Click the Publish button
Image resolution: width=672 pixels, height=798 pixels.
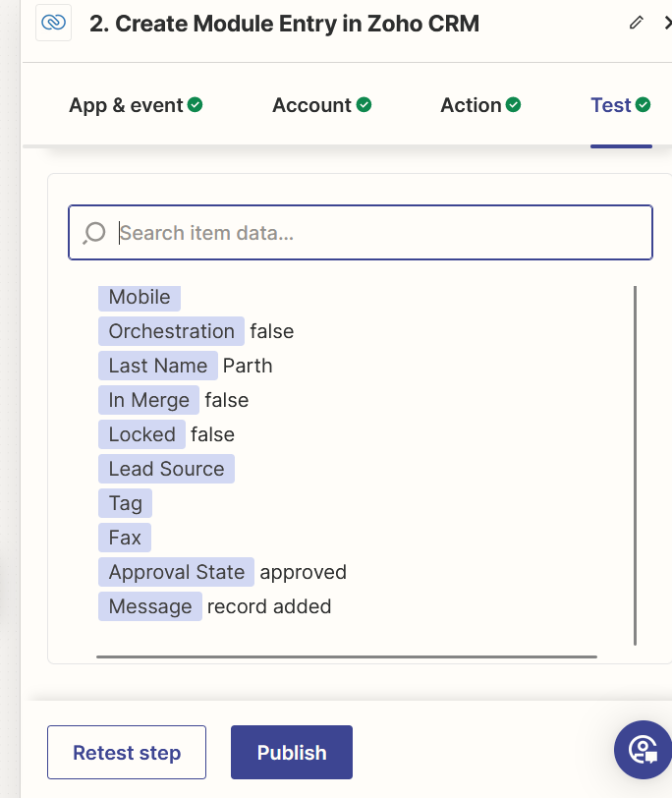click(291, 753)
